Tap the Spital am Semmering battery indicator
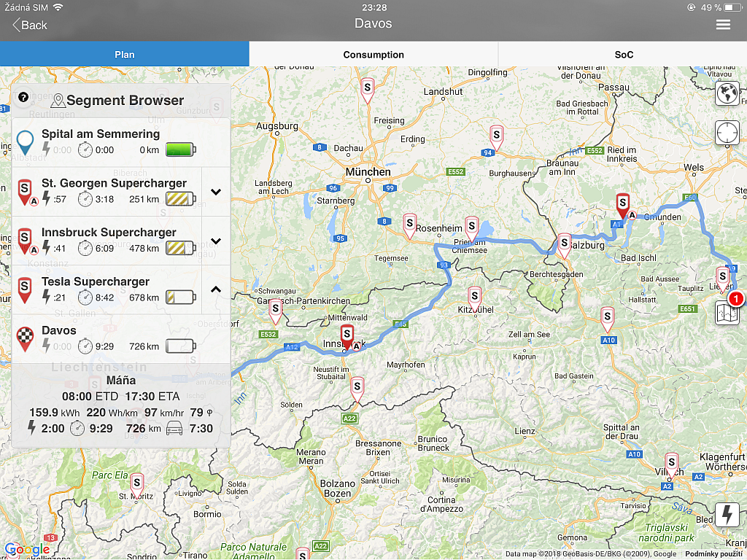The height and width of the screenshot is (560, 747). click(x=181, y=150)
